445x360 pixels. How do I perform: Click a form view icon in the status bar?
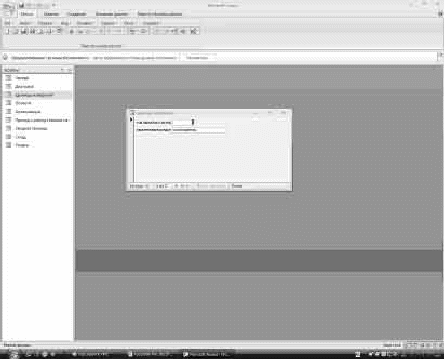(412, 346)
